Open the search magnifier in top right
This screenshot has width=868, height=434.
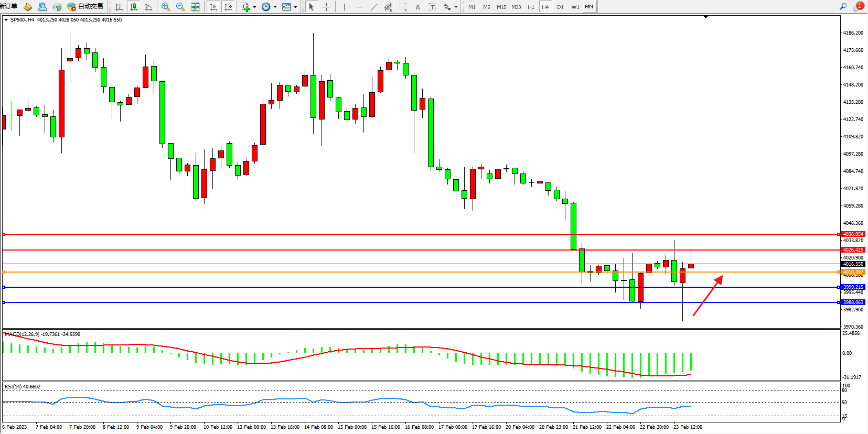(843, 7)
